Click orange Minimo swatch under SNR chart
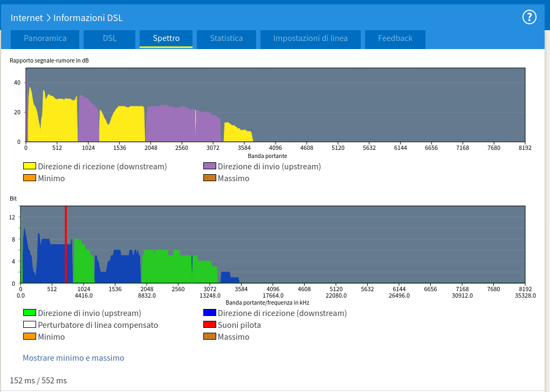The width and height of the screenshot is (550, 392). pyautogui.click(x=30, y=178)
